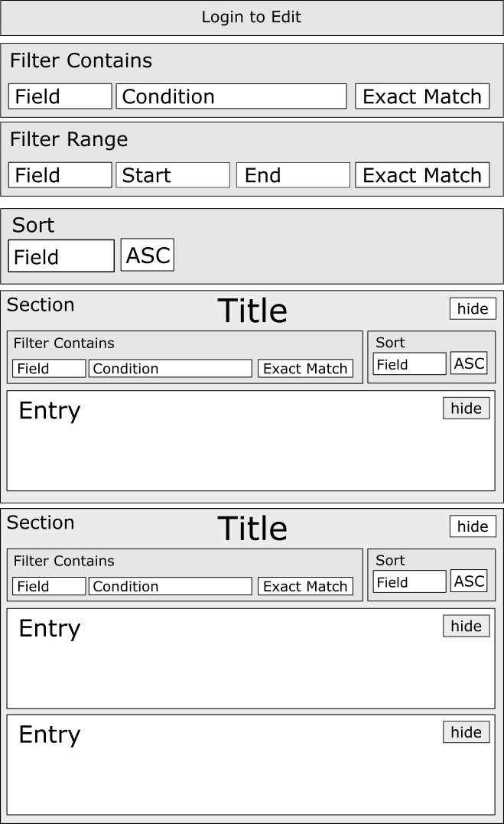Enable Exact Match inside first Section filter
504x824 pixels.
click(305, 368)
